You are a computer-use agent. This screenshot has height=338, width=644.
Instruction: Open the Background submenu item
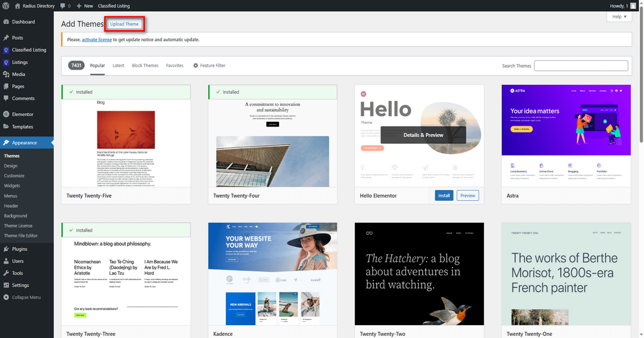pyautogui.click(x=16, y=216)
